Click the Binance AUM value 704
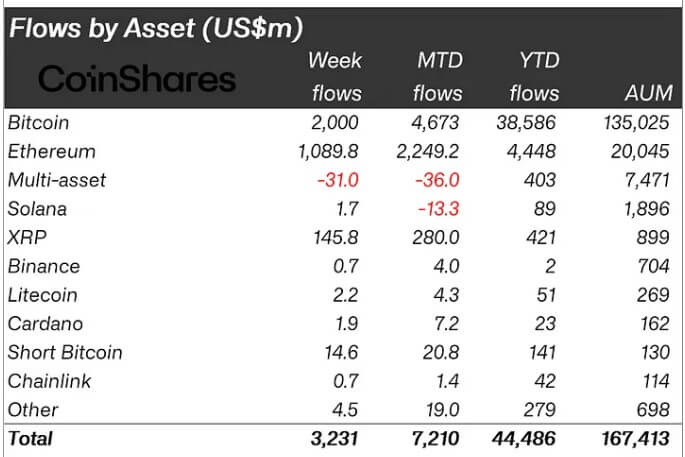 [x=653, y=266]
